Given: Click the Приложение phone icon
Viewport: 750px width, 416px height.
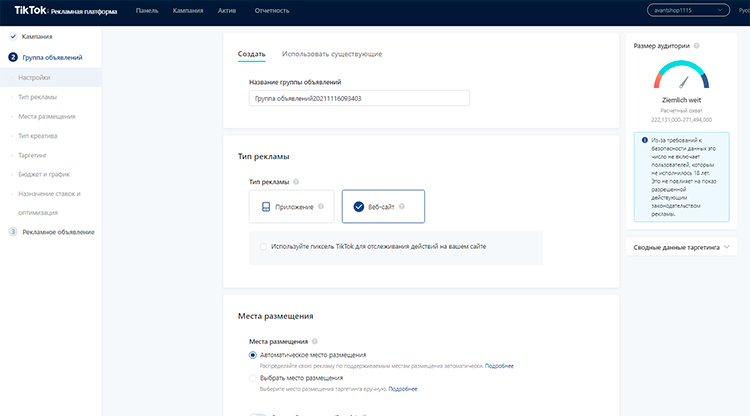Looking at the screenshot, I should click(266, 207).
